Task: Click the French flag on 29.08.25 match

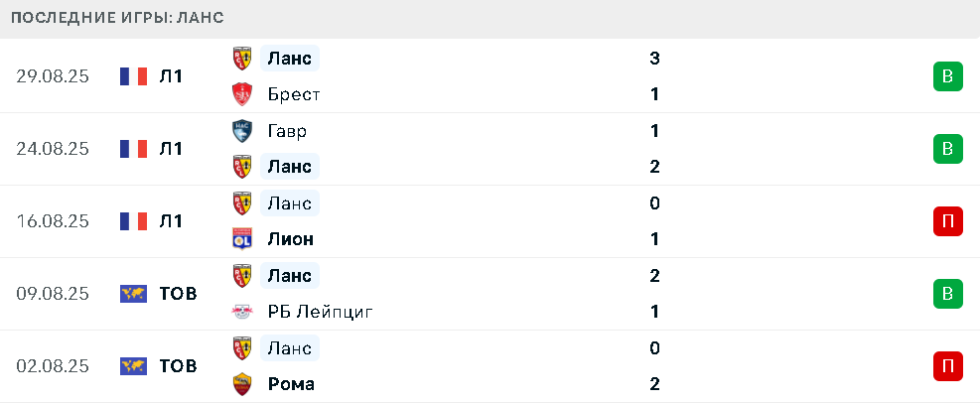Action: (x=133, y=76)
